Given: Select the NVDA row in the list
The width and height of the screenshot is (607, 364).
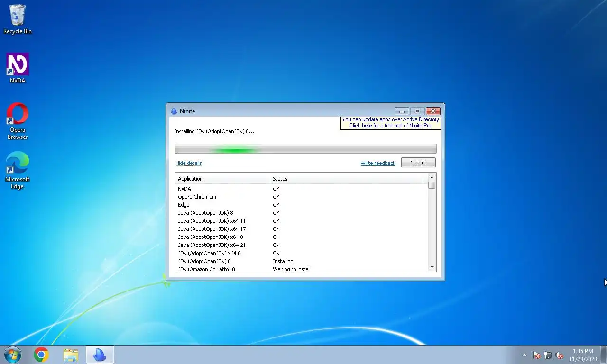Looking at the screenshot, I should coord(301,189).
